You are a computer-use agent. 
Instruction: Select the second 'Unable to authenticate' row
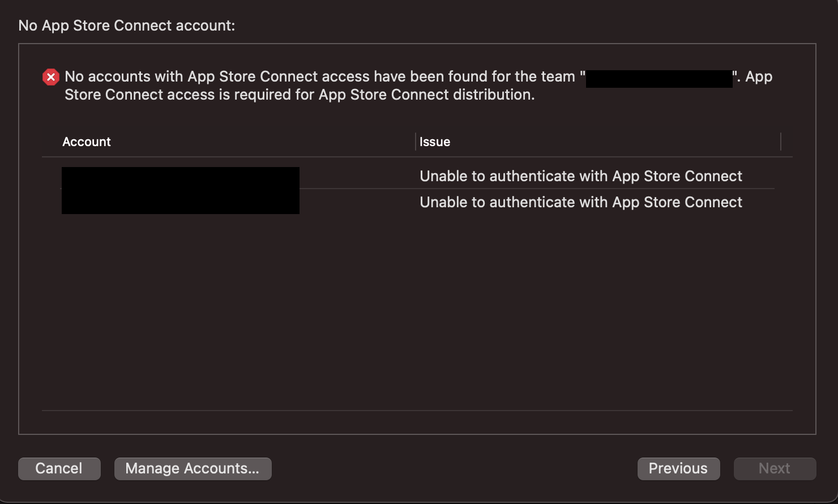click(x=581, y=202)
